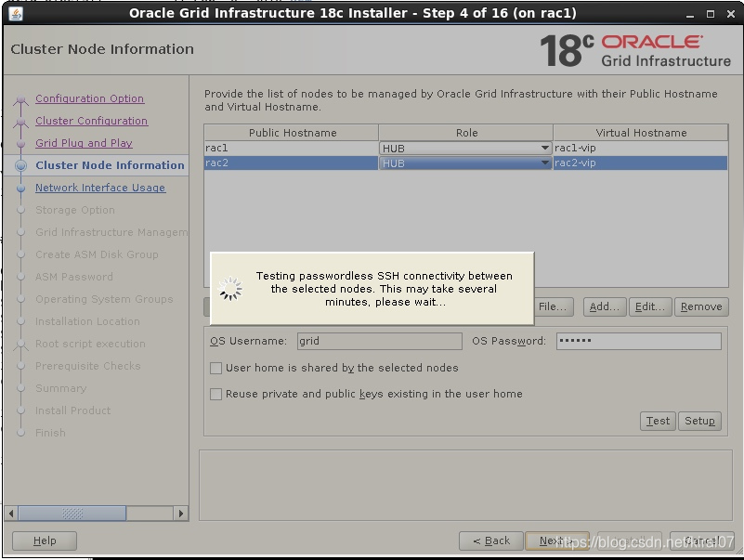This screenshot has width=744, height=560.
Task: Open the Role dropdown for rac2
Action: pos(465,163)
